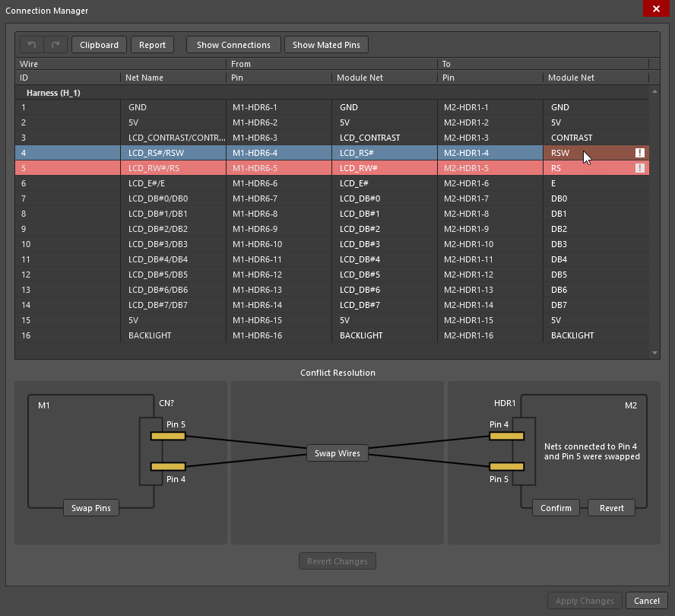Sort by Net Name column header

146,78
